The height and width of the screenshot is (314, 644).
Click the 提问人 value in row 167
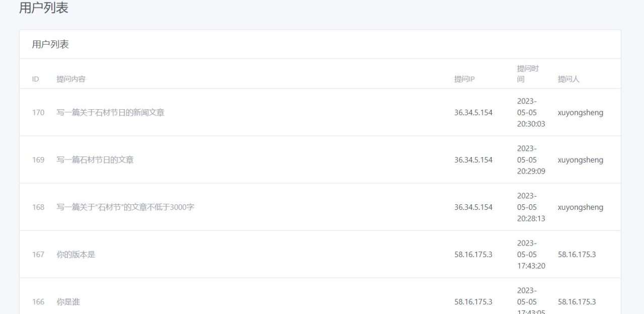[577, 255]
